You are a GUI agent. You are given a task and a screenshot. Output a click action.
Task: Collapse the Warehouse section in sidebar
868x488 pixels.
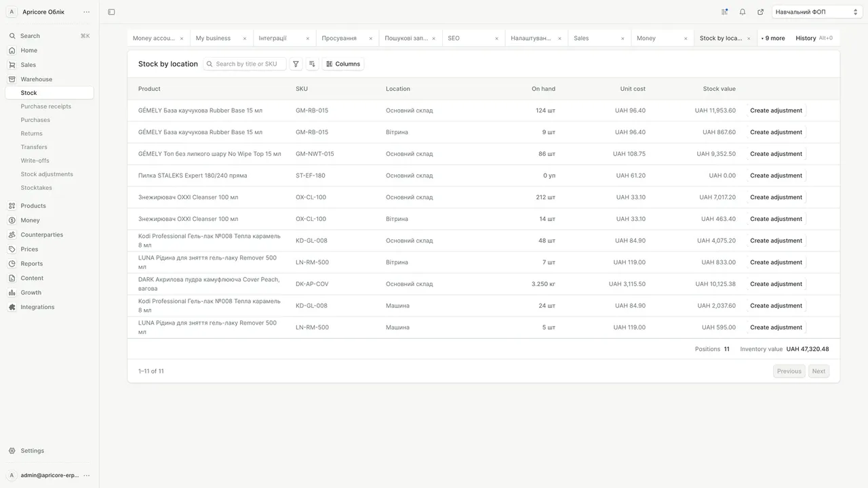coord(50,79)
